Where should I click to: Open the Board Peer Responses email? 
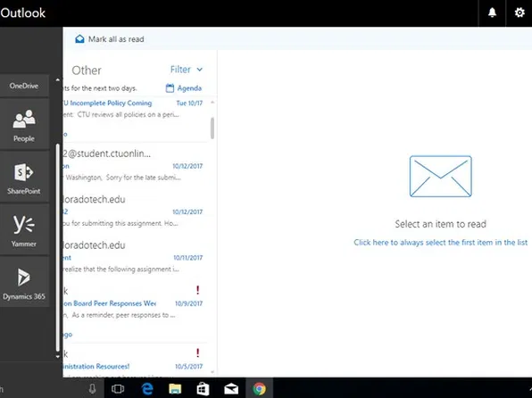tap(136, 311)
